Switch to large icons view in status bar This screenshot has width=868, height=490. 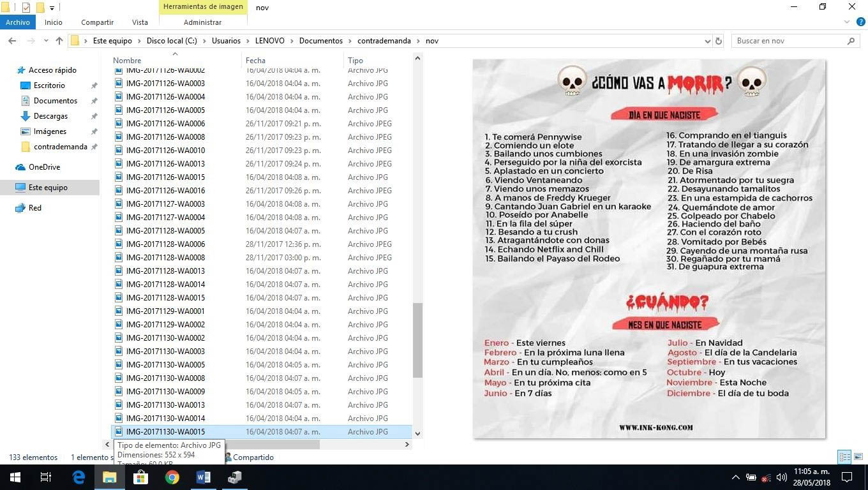point(858,457)
